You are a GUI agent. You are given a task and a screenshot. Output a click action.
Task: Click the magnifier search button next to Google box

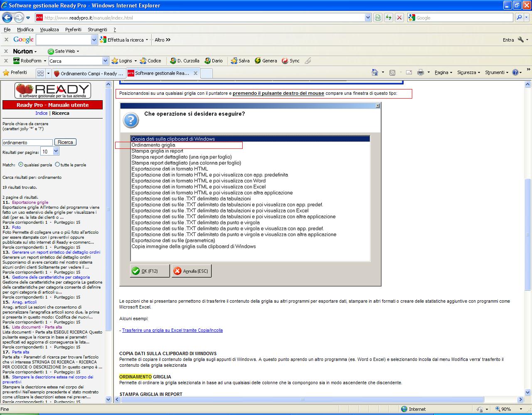(519, 17)
